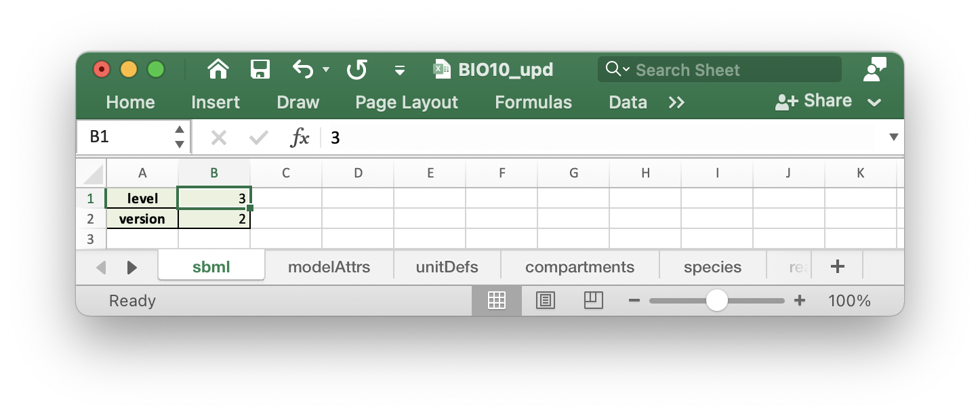
Task: Add a new sheet with the plus button
Action: coord(838,266)
